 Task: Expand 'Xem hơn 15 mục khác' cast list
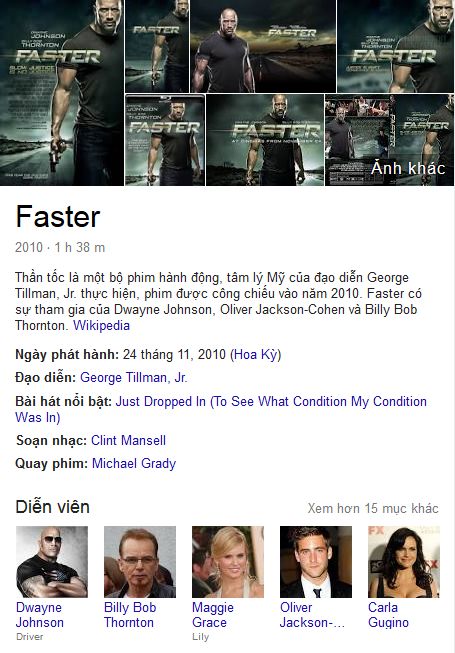[x=373, y=508]
